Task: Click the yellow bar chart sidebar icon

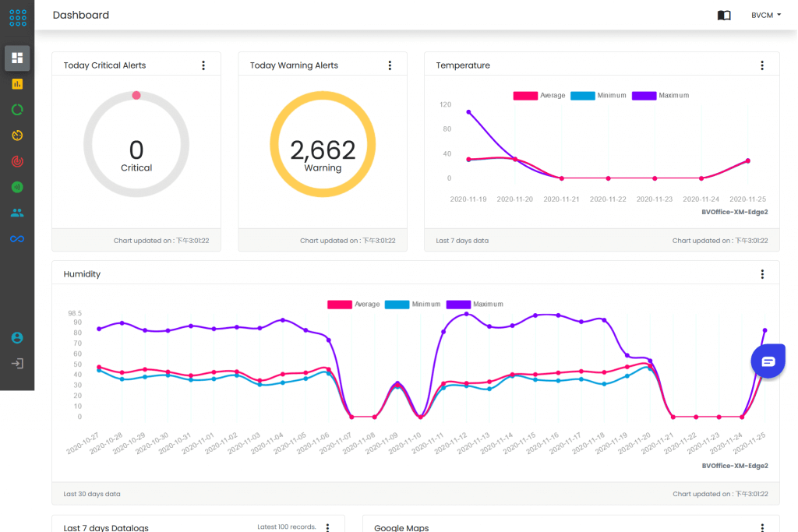Action: [17, 84]
